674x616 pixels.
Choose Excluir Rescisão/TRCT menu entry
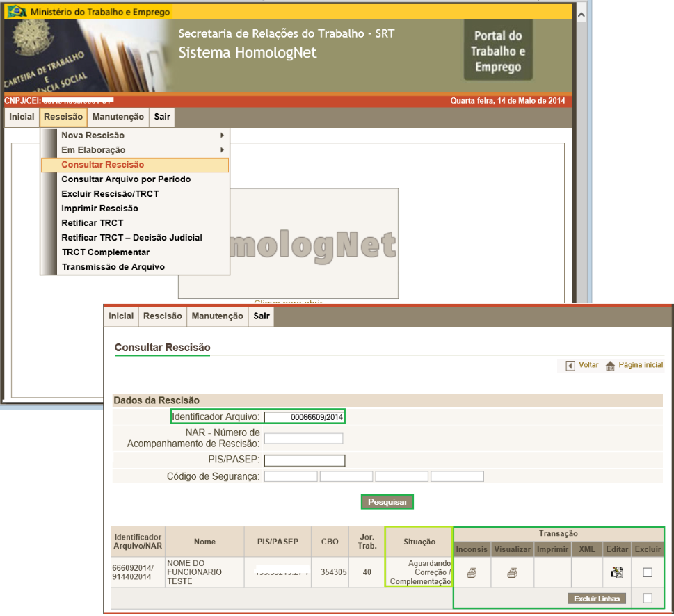tap(110, 194)
